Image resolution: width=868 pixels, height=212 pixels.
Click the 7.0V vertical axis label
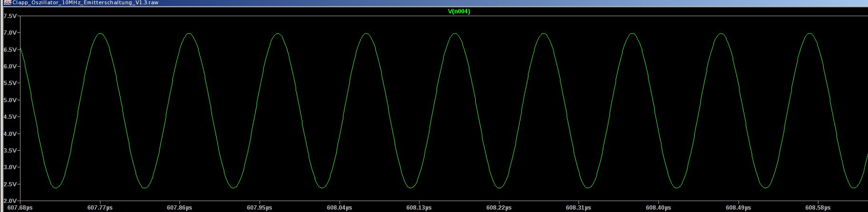tap(10, 33)
